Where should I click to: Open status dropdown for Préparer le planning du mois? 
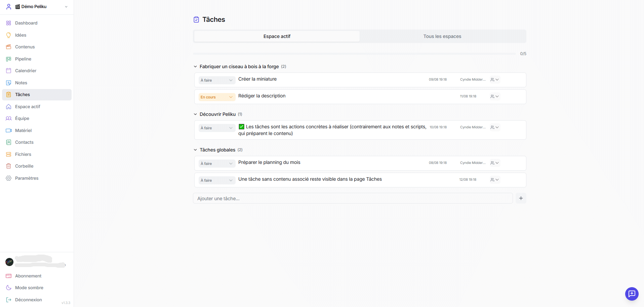click(x=217, y=164)
